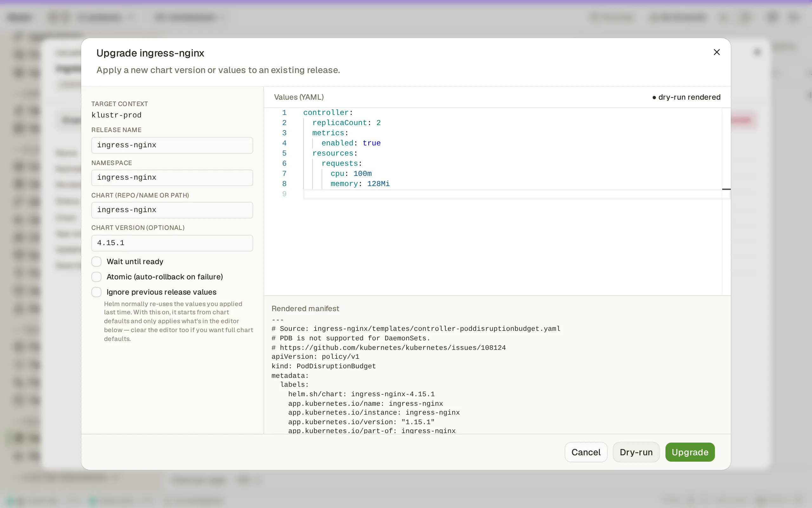The height and width of the screenshot is (508, 812).
Task: Run a Dry-run of the upgrade
Action: pyautogui.click(x=636, y=452)
